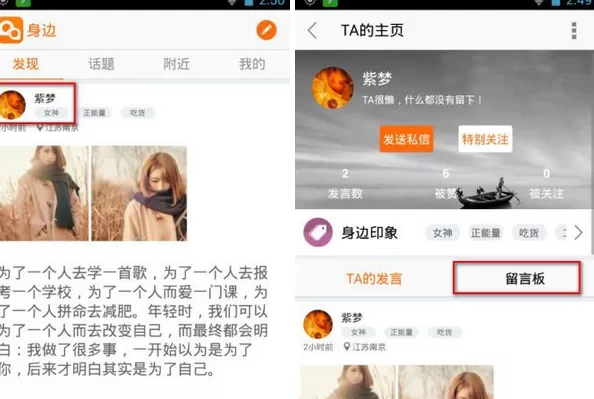Open the three-dot overflow menu
The image size is (594, 399).
(x=574, y=30)
